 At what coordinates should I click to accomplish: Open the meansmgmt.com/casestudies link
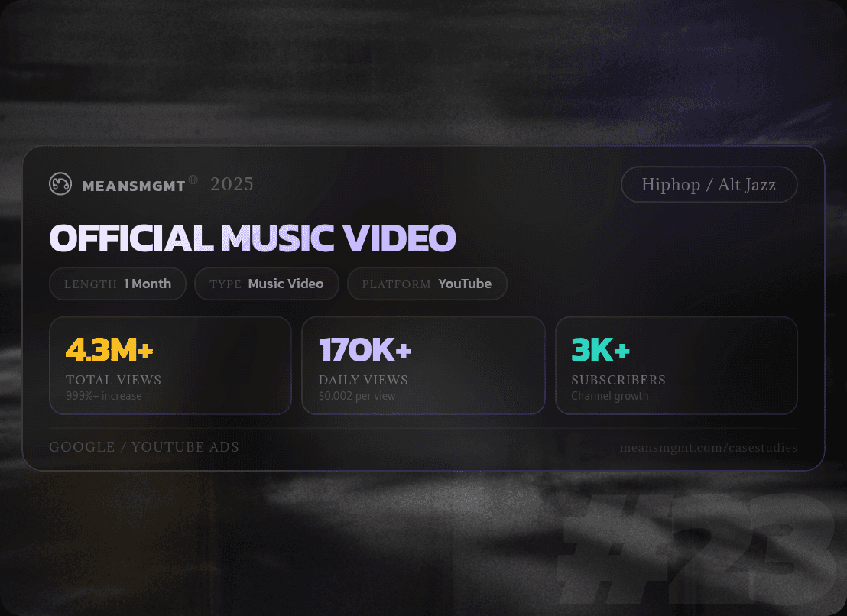(x=708, y=448)
